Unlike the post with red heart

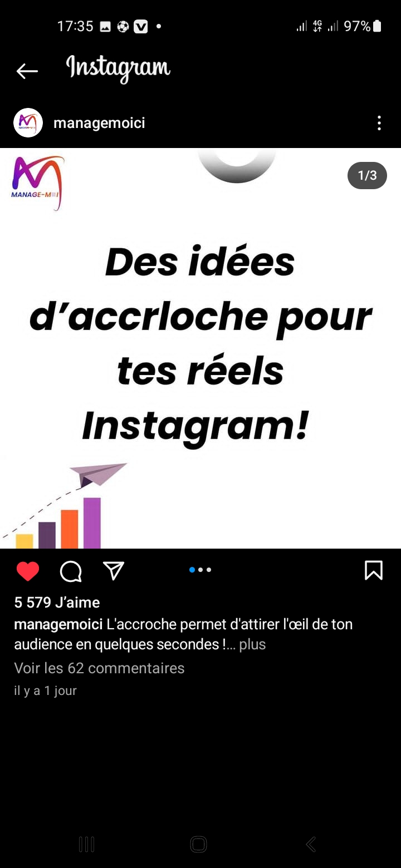(28, 571)
